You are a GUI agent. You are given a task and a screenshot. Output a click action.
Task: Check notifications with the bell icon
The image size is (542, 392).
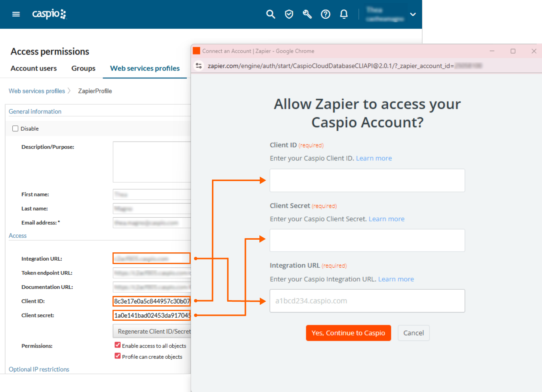pos(344,14)
